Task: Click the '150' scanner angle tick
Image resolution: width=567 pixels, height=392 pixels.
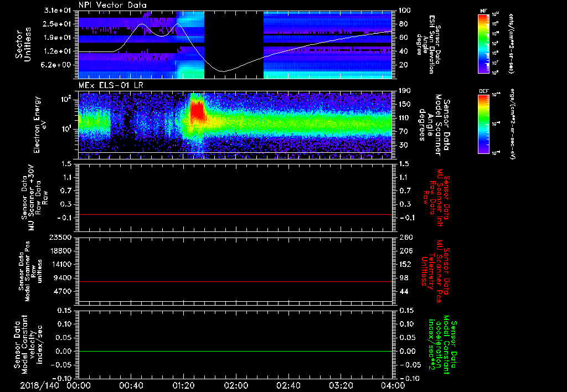Action: coord(406,105)
